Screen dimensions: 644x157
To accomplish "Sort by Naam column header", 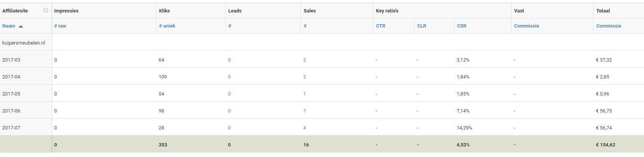I will click(x=9, y=26).
